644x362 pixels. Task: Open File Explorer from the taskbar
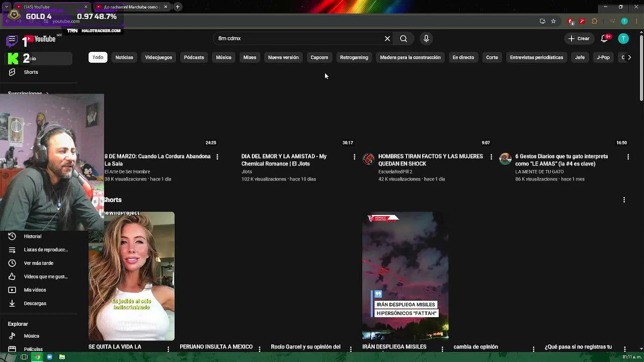point(62,357)
